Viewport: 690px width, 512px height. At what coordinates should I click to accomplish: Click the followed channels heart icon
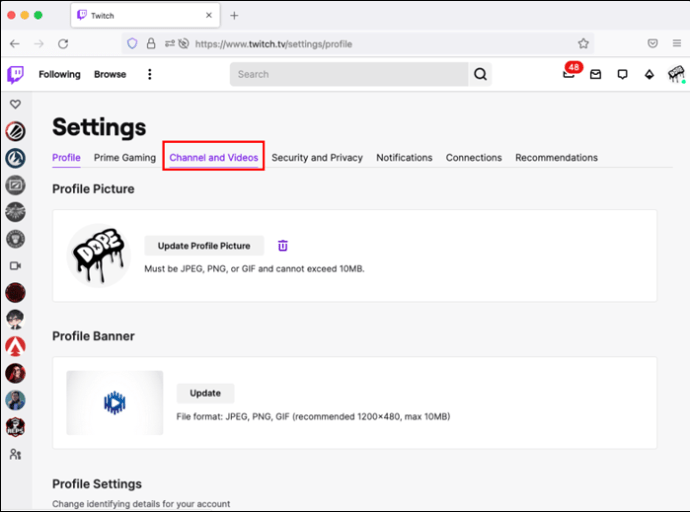click(15, 104)
